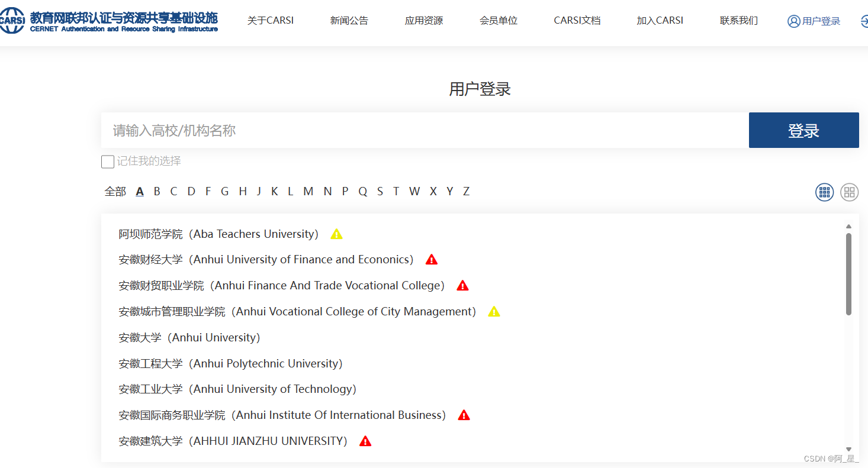The image size is (868, 468).
Task: Select 安徽财贸职业学院 from the list
Action: [282, 285]
